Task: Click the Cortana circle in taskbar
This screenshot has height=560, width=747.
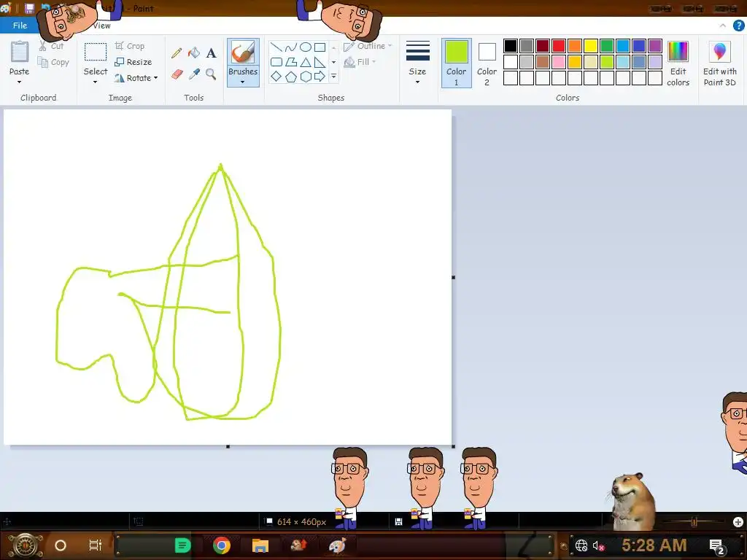Action: point(61,545)
